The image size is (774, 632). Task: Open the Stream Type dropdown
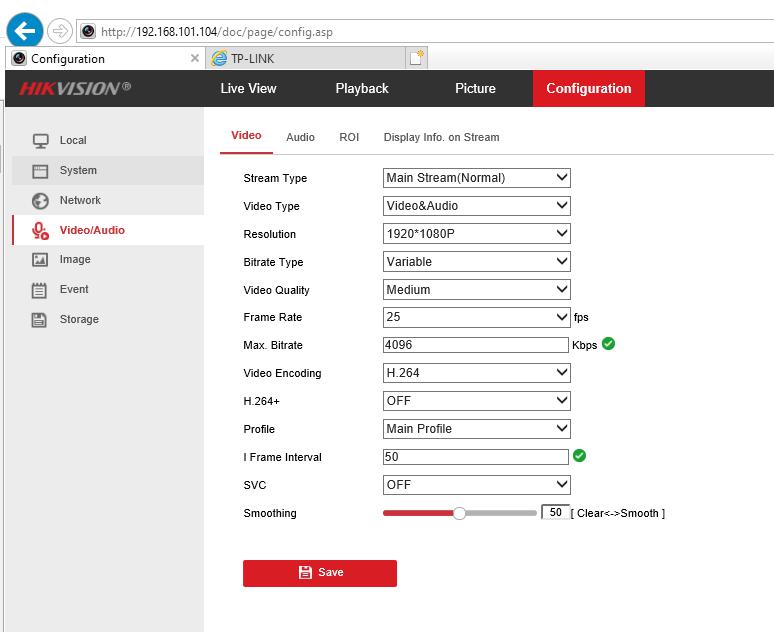476,178
